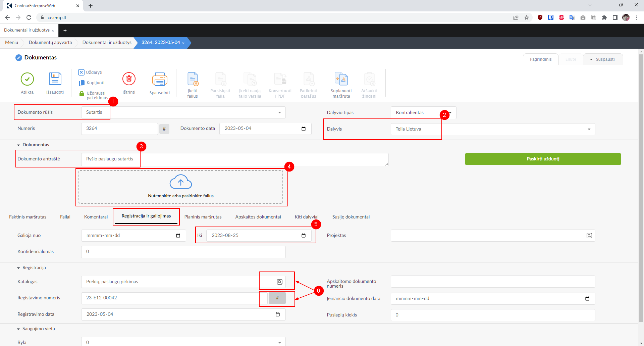The image size is (644, 346).
Task: Generate a registration number with the # button
Action: click(x=277, y=298)
